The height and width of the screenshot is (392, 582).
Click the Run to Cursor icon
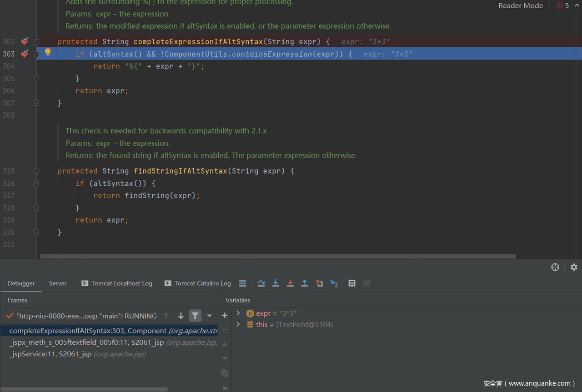(334, 283)
